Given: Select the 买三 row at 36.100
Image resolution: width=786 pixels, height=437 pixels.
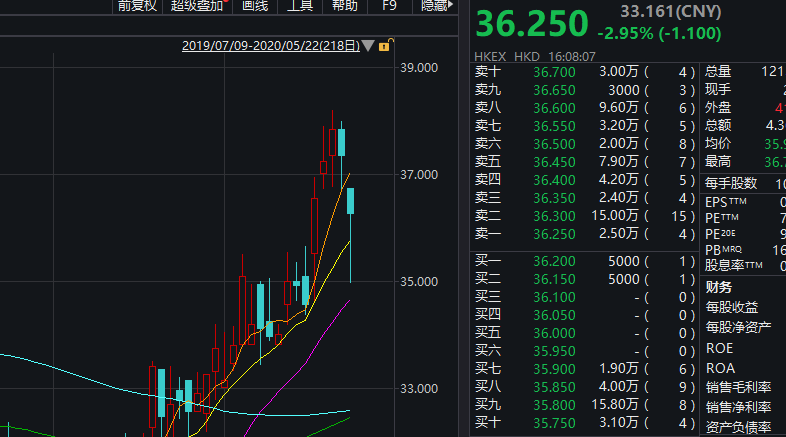Looking at the screenshot, I should coord(584,298).
